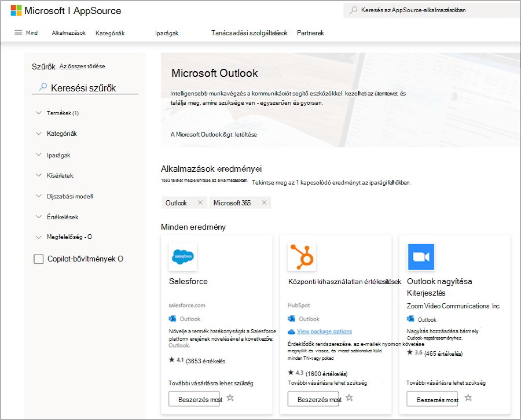Click the AppSource brand title

[x=97, y=10]
